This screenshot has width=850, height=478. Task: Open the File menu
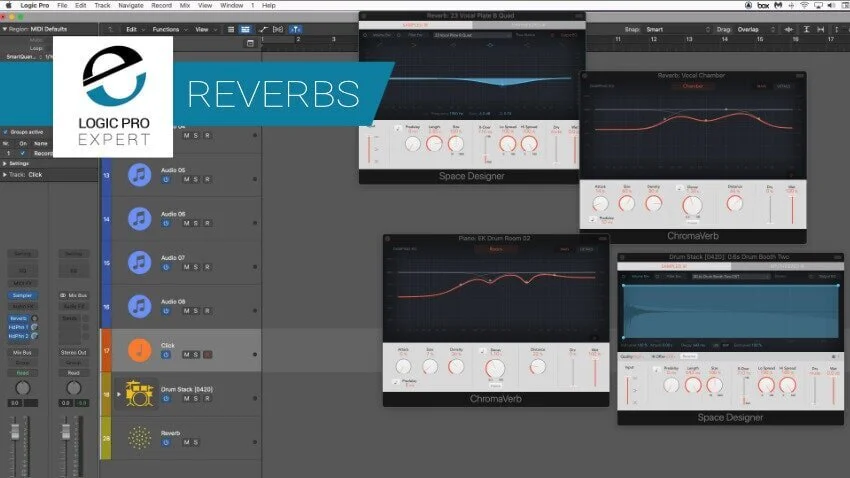62,5
